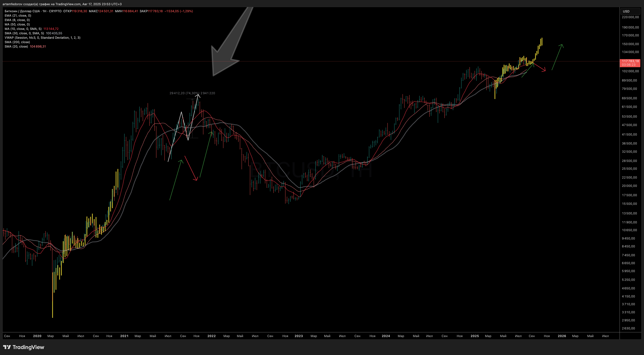Click the 102 000,00 price axis label
The width and height of the screenshot is (644, 355).
coord(630,71)
